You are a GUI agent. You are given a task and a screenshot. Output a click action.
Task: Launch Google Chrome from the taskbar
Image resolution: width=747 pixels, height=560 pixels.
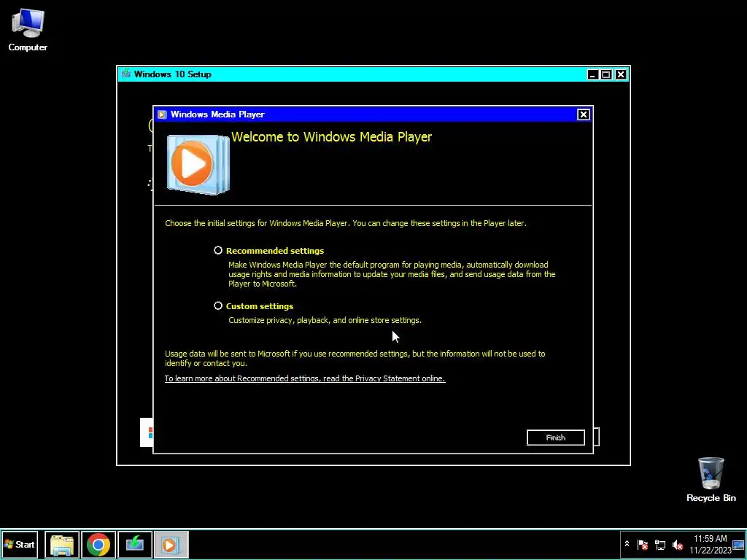coord(98,544)
